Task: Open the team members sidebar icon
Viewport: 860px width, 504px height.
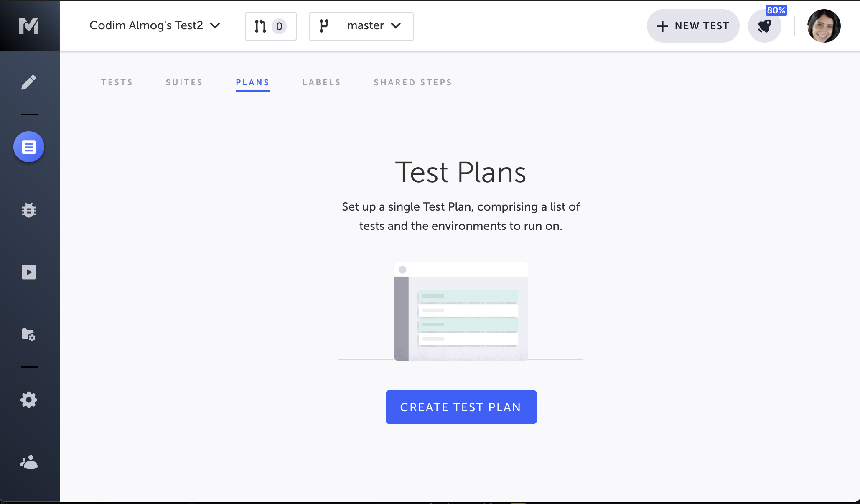Action: (x=29, y=462)
